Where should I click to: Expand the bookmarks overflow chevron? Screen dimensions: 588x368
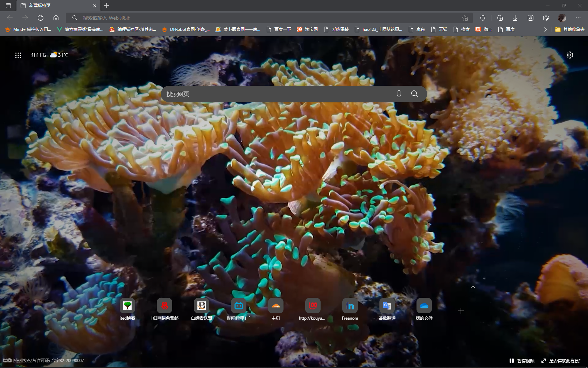(545, 29)
